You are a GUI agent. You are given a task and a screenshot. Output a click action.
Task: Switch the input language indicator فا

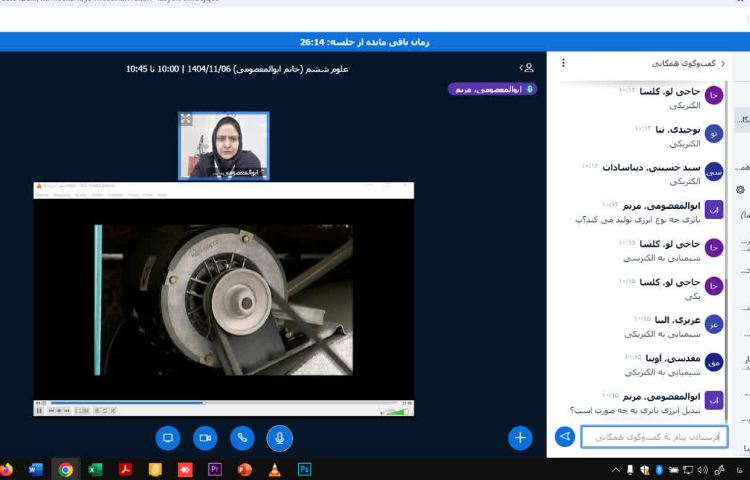(740, 470)
